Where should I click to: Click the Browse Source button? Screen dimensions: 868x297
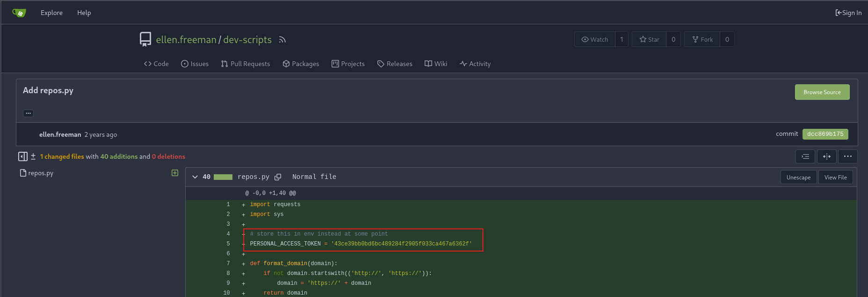pos(822,92)
